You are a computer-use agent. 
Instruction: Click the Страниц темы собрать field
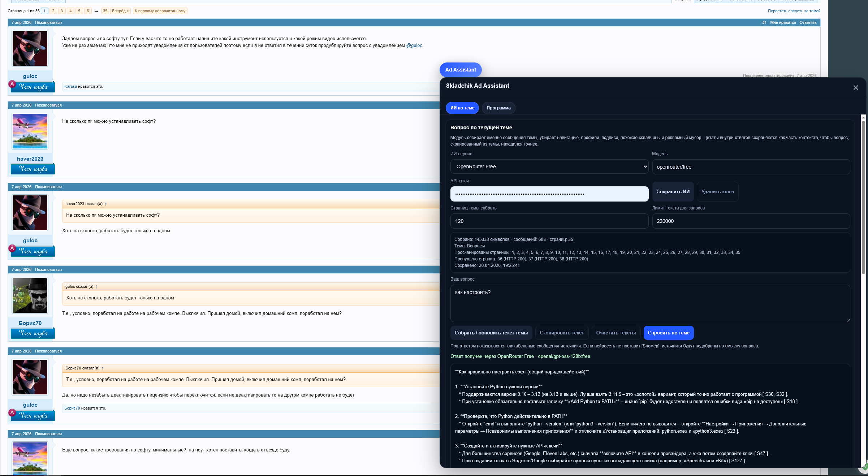(x=549, y=221)
